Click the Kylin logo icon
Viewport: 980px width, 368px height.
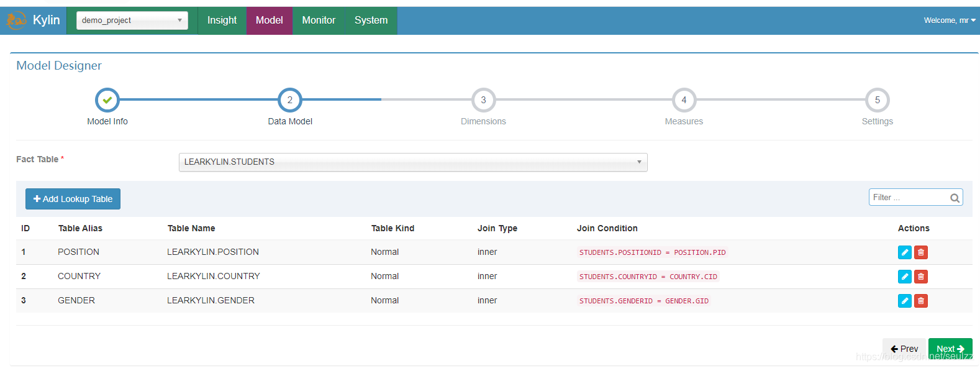pyautogui.click(x=16, y=21)
